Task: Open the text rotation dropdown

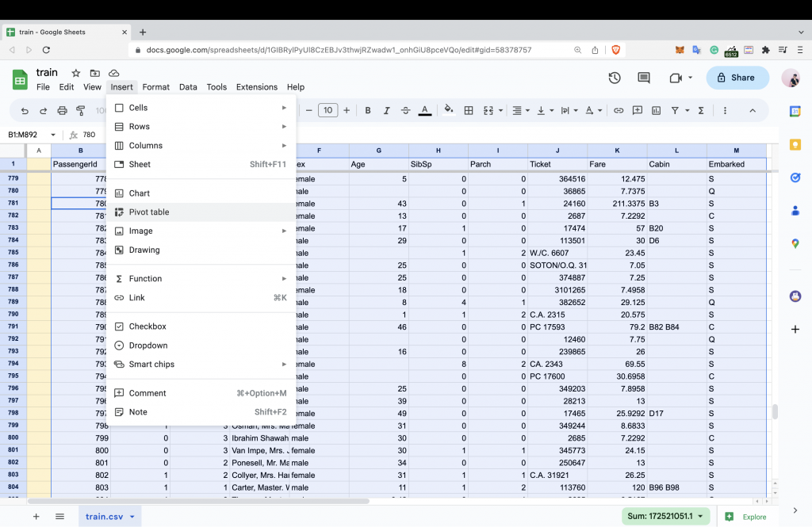Action: (593, 110)
